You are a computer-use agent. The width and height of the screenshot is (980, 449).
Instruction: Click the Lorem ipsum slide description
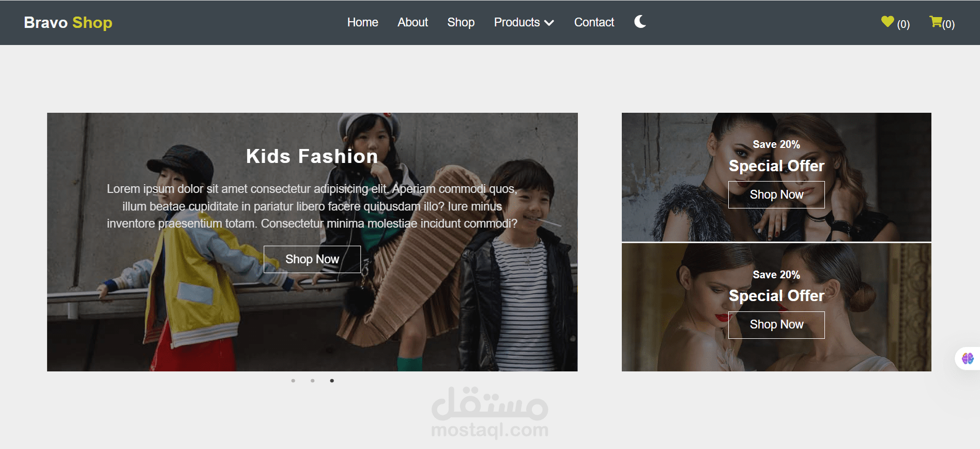click(312, 206)
